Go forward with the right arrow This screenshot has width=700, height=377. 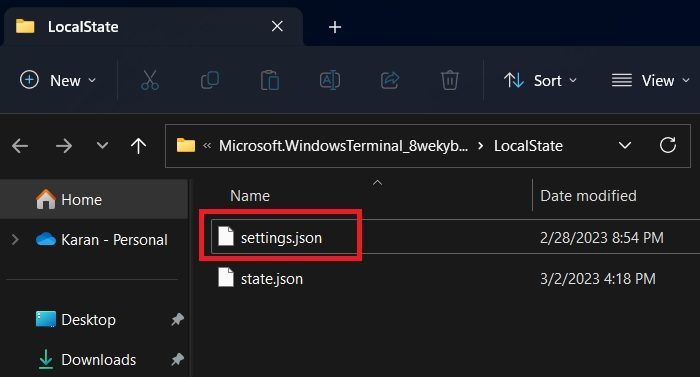click(63, 146)
